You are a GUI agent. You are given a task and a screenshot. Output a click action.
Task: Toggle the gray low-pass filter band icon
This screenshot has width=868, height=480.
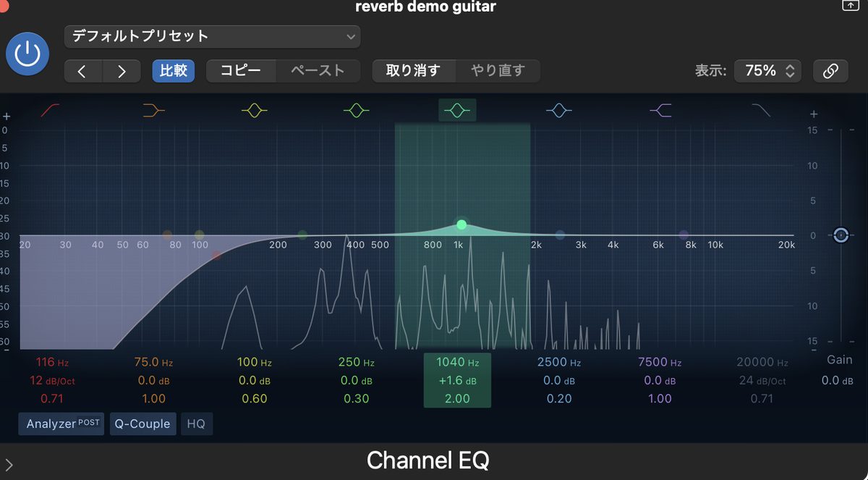[x=761, y=110]
